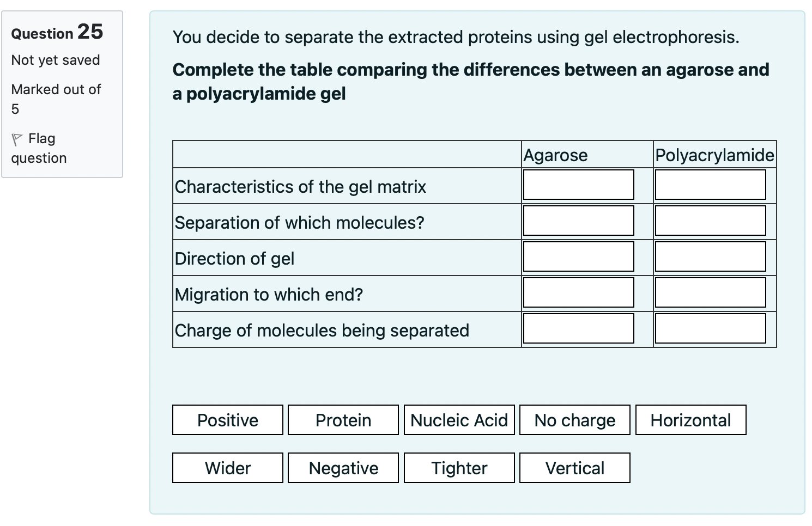
Task: Click Polyacrylamide separation of molecules box
Action: coord(710,221)
